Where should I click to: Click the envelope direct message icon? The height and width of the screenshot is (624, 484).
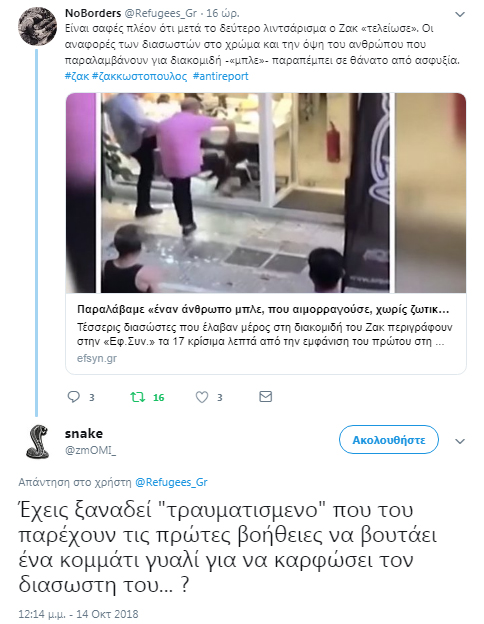(x=265, y=396)
